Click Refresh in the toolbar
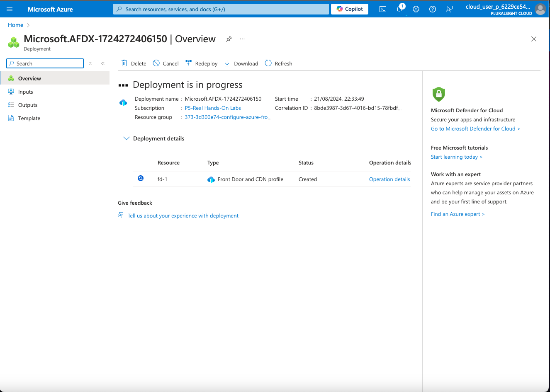The width and height of the screenshot is (550, 392). point(278,63)
